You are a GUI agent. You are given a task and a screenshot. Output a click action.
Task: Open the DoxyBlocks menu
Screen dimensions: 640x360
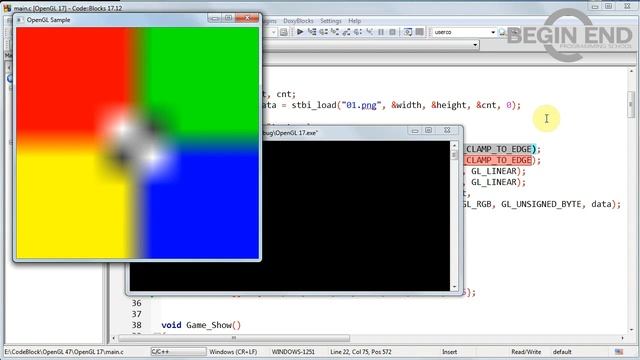[298, 20]
